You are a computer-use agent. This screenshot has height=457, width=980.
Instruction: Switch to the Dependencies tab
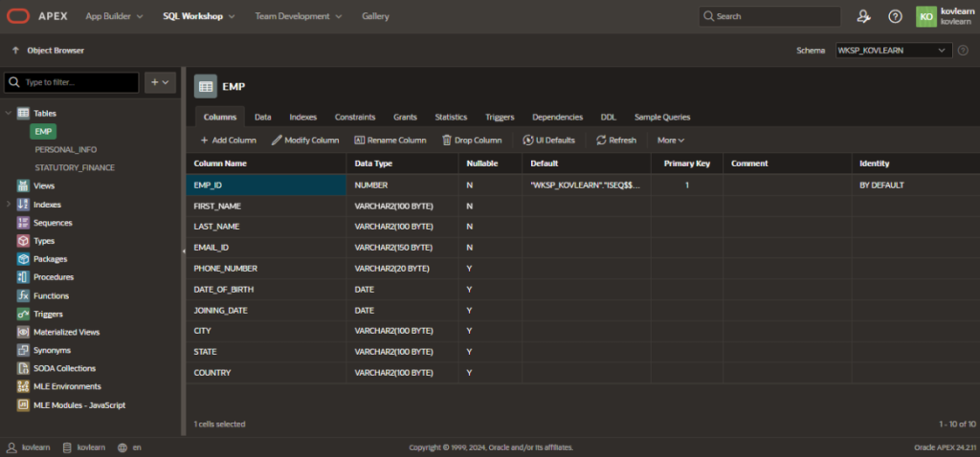pyautogui.click(x=558, y=117)
